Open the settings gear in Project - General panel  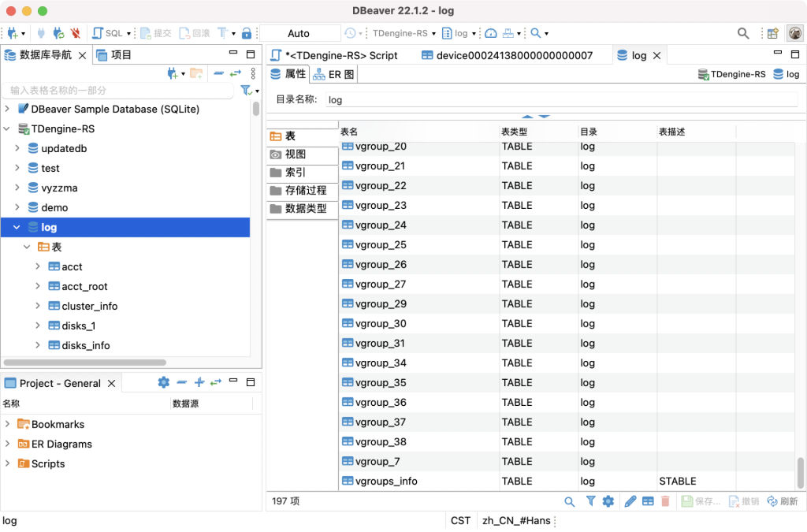pyautogui.click(x=163, y=382)
